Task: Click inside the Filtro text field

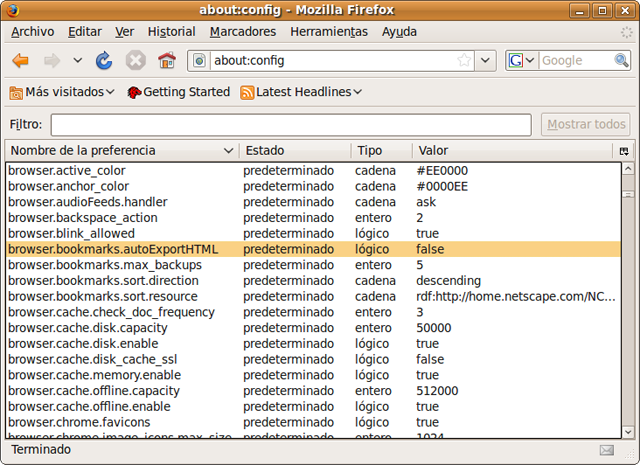Action: click(x=290, y=125)
